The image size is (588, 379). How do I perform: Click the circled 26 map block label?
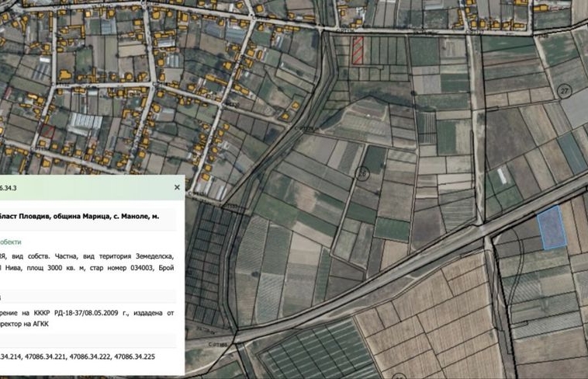(x=362, y=173)
